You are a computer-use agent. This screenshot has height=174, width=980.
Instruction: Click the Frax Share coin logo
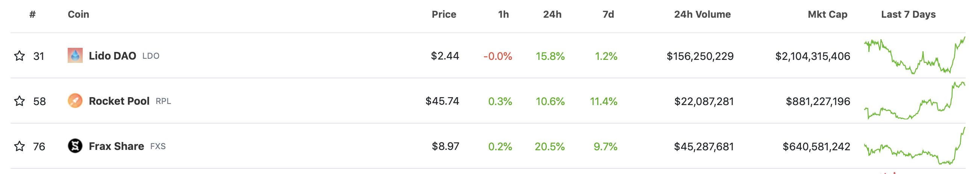tap(75, 146)
